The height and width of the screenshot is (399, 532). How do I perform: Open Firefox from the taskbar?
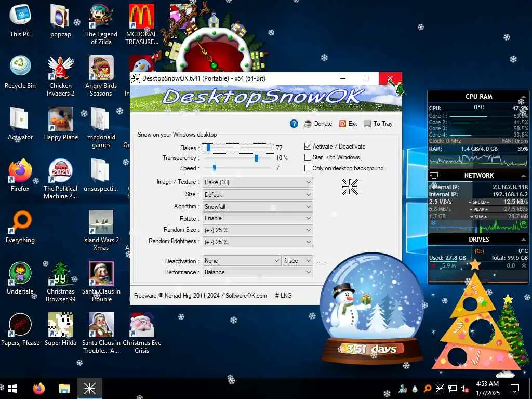pos(38,389)
